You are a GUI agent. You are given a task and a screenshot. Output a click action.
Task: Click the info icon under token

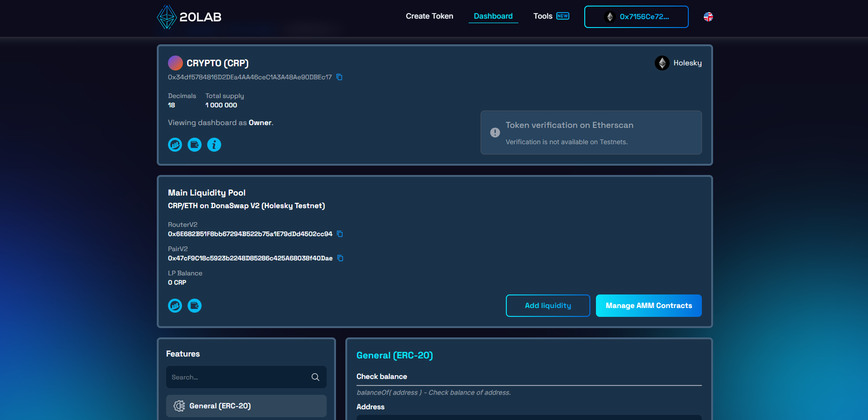point(214,145)
